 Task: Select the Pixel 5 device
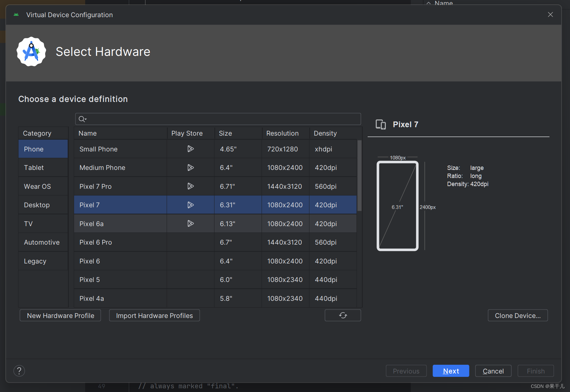coord(90,280)
